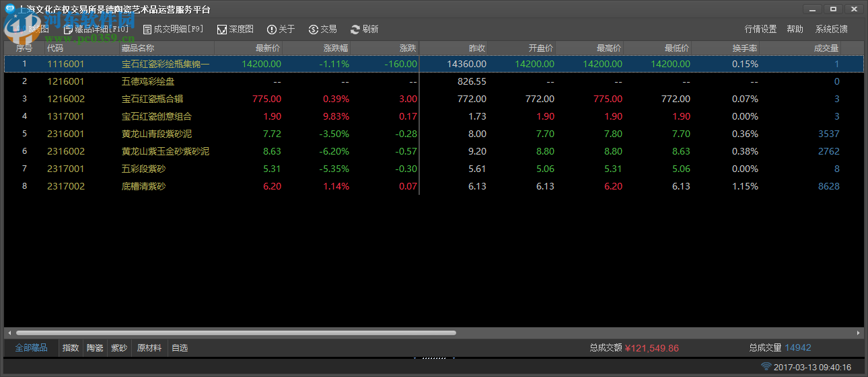This screenshot has height=377, width=868.
Task: Select the 黄龙山紫玉金砂紫砂泥 row
Action: coord(433,151)
